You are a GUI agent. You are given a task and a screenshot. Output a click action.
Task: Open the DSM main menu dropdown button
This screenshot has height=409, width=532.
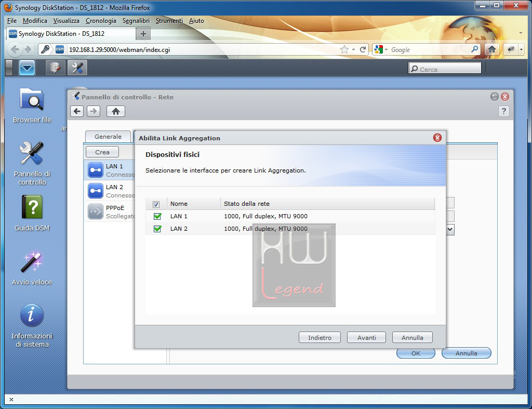[x=27, y=68]
